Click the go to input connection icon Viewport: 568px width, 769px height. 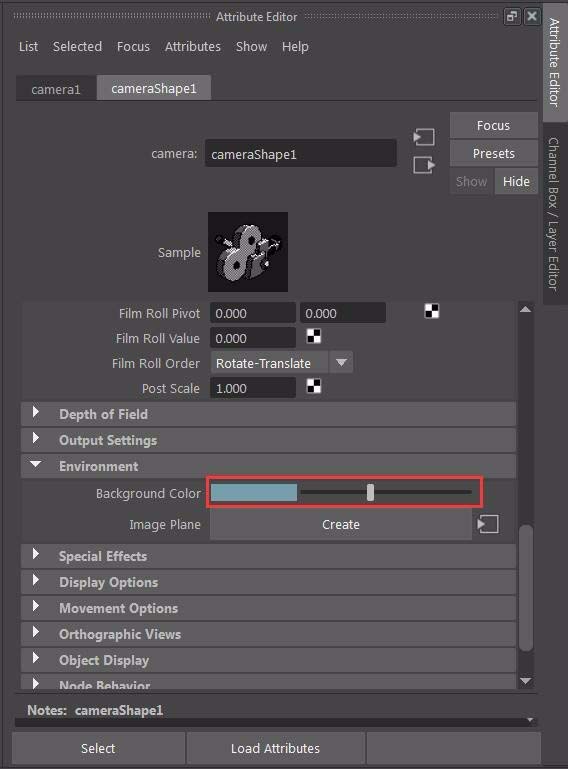point(424,137)
